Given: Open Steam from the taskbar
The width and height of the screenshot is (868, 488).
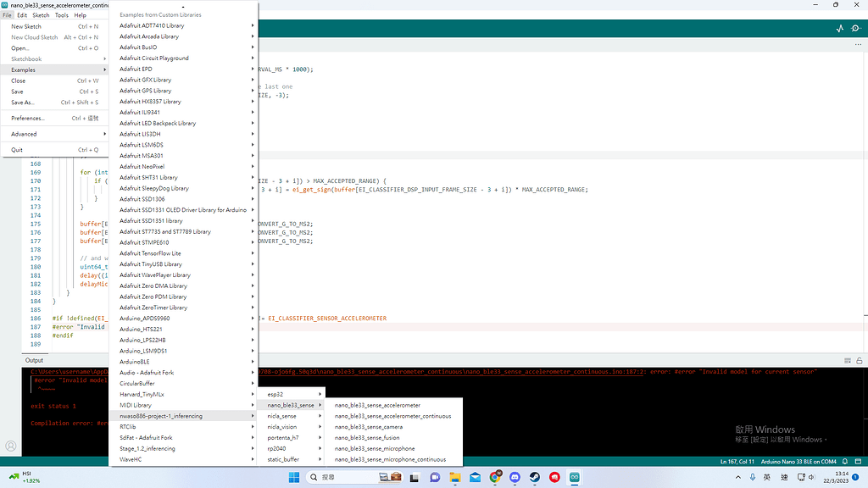Looking at the screenshot, I should pos(536,478).
